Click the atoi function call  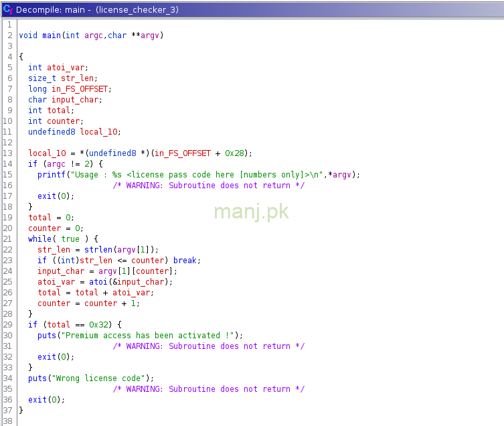98,282
